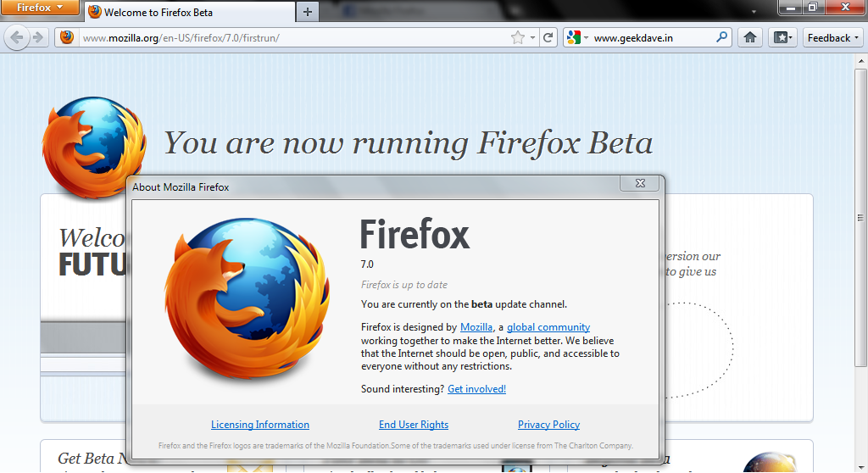Viewport: 868px width, 473px height.
Task: Select the Welcome to Firefox Beta tab
Action: 189,12
